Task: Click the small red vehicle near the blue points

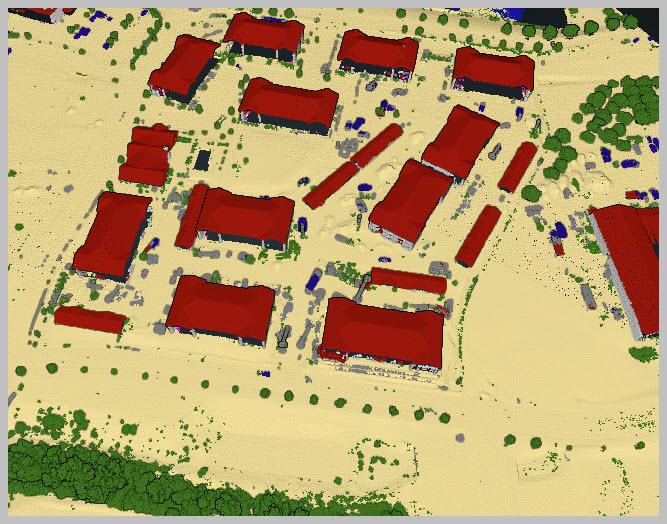Action: click(x=558, y=248)
